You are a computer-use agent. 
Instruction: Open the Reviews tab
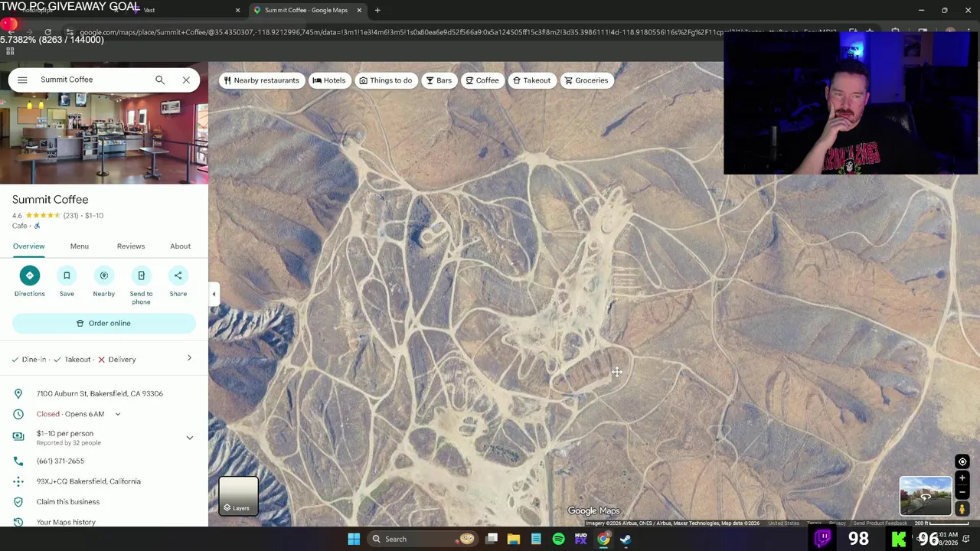coord(131,246)
